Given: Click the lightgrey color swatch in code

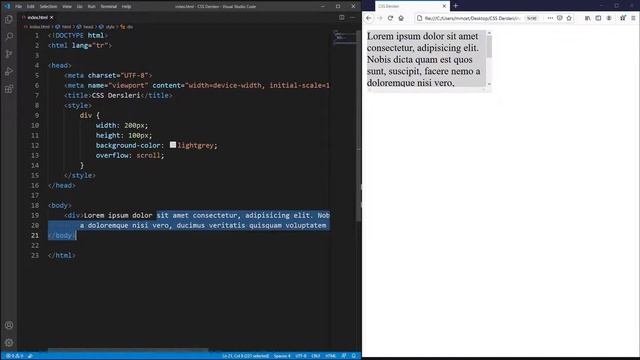Looking at the screenshot, I should (x=173, y=145).
